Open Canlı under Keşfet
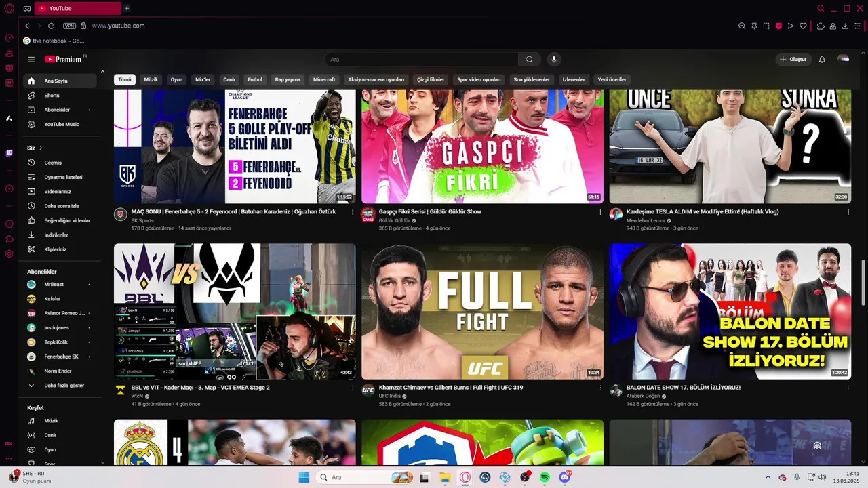Viewport: 868px width, 488px height. (x=60, y=435)
